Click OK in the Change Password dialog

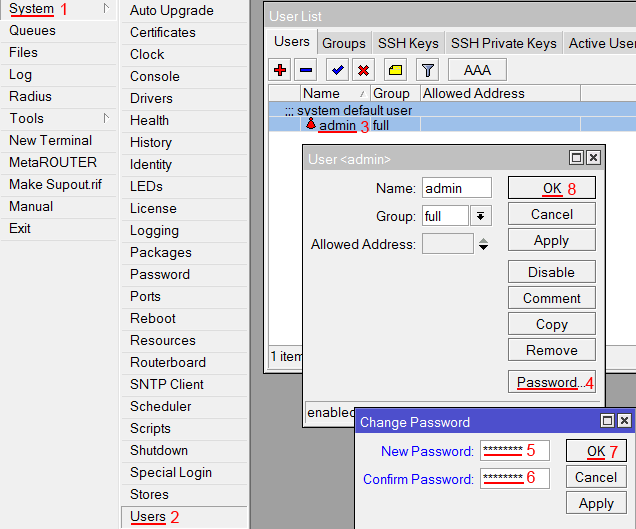tap(595, 451)
